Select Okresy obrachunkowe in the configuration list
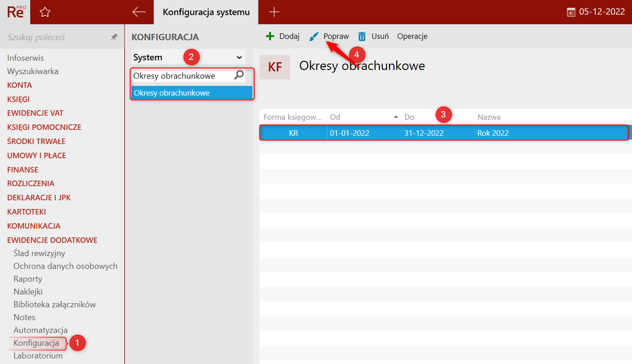This screenshot has height=364, width=632. [192, 93]
